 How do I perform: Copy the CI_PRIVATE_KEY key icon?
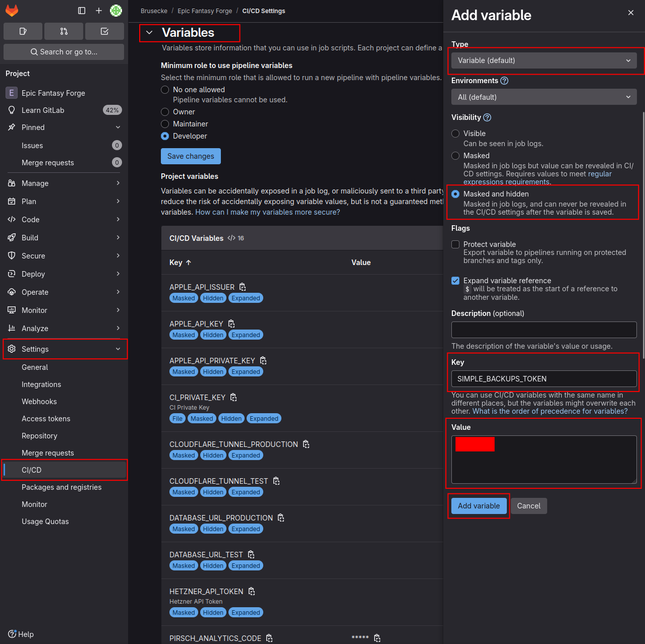(233, 397)
